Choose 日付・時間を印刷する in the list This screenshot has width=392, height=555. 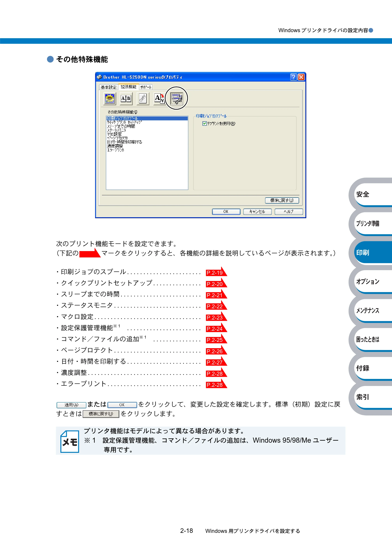pos(147,142)
